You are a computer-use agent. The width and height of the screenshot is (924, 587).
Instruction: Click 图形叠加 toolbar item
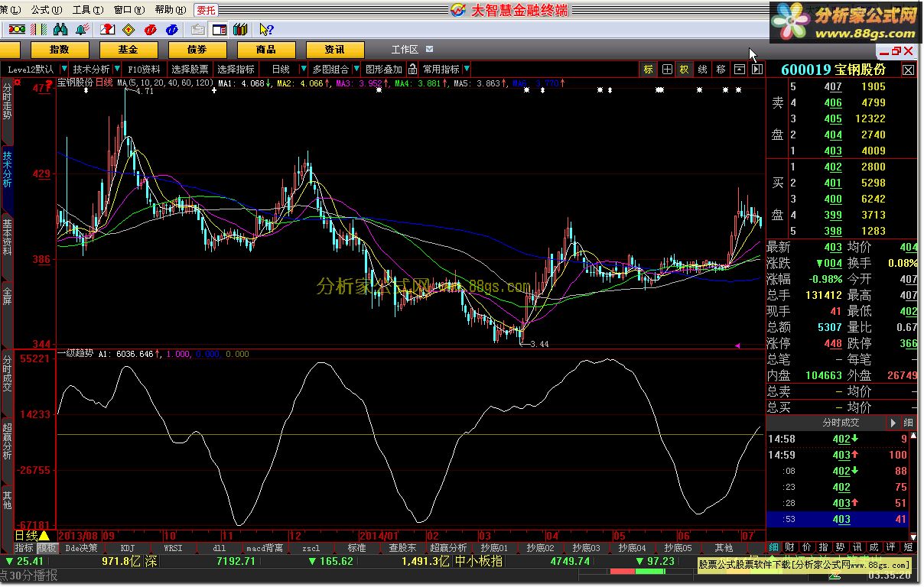click(384, 69)
